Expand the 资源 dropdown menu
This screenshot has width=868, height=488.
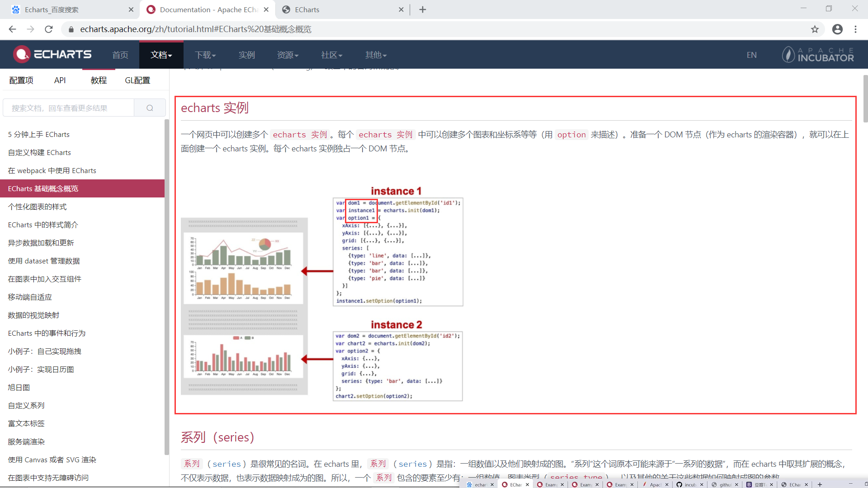[x=288, y=55]
